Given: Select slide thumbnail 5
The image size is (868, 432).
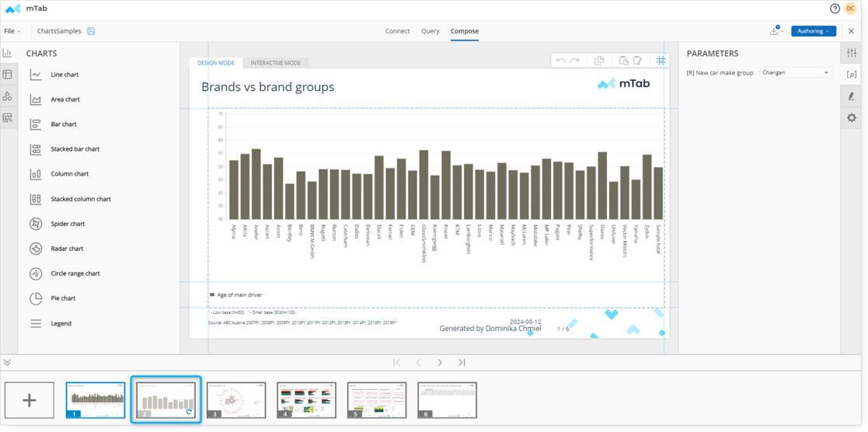Looking at the screenshot, I should tap(377, 400).
